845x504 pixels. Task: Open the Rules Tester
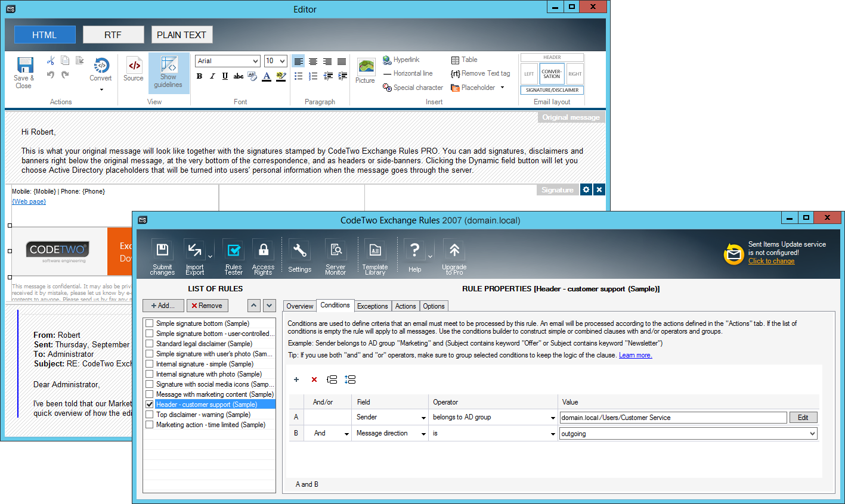click(x=234, y=257)
